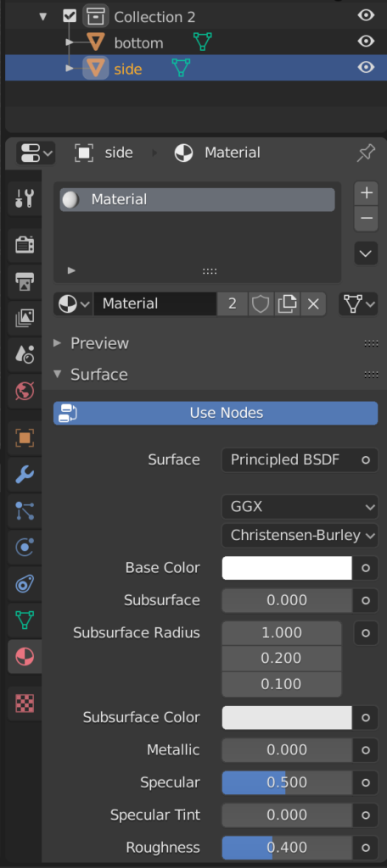Click the Use Nodes button
387x868 pixels.
216,413
